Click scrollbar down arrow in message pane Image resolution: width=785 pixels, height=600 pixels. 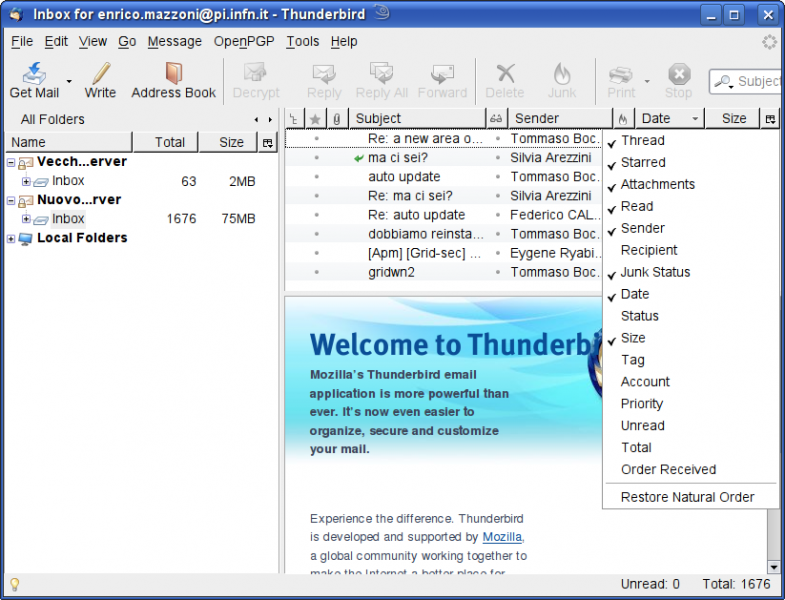(x=773, y=567)
